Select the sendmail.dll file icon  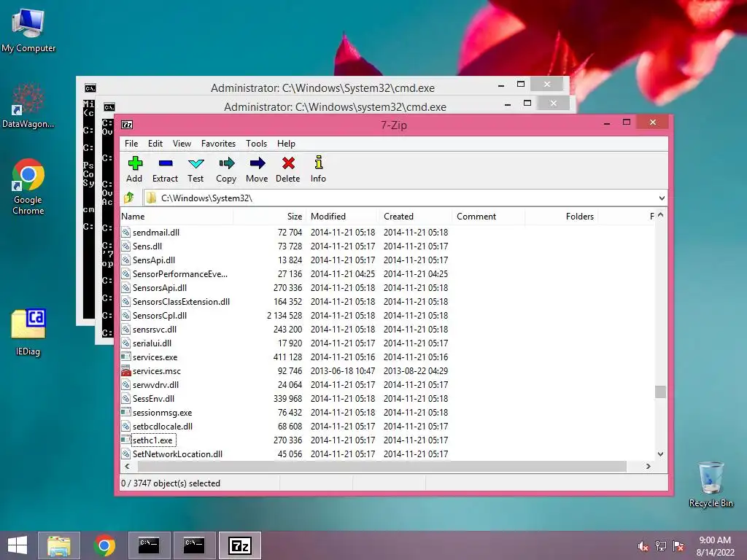point(125,233)
